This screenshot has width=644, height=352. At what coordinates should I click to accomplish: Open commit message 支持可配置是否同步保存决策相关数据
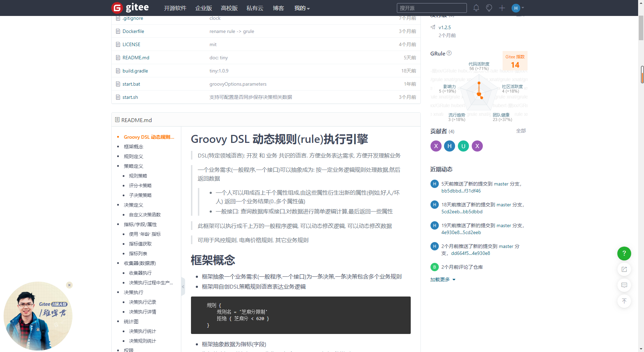[251, 97]
